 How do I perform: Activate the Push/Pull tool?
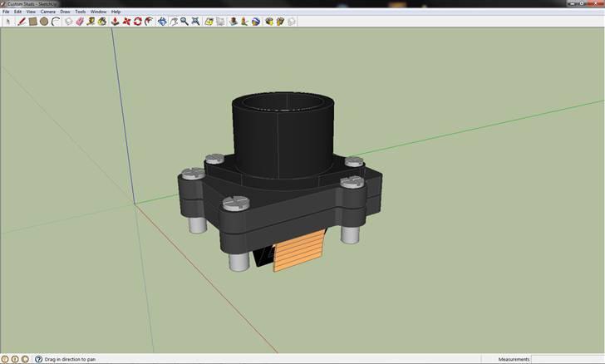click(x=115, y=22)
